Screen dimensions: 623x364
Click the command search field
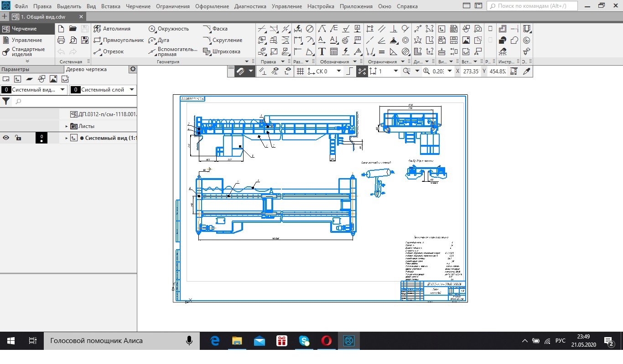coord(532,6)
